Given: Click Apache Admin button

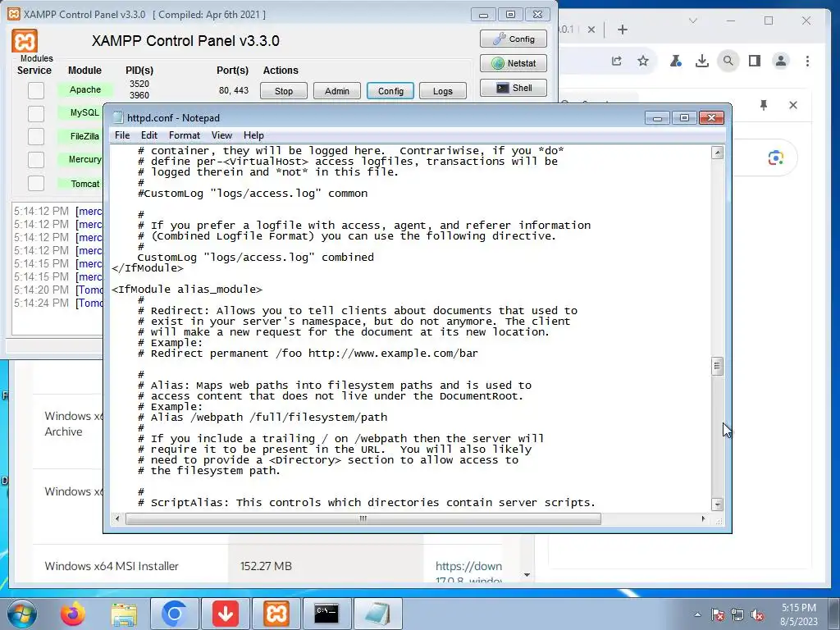Looking at the screenshot, I should click(x=337, y=91).
